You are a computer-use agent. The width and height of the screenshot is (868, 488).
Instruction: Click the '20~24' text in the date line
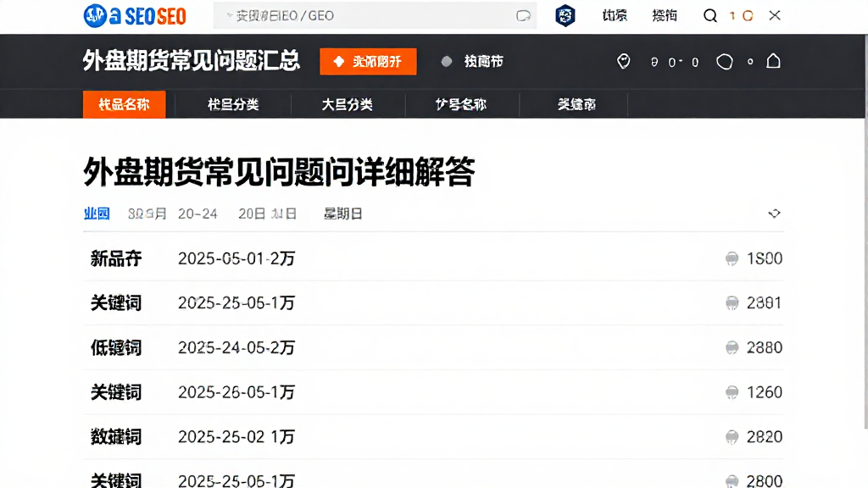click(198, 213)
